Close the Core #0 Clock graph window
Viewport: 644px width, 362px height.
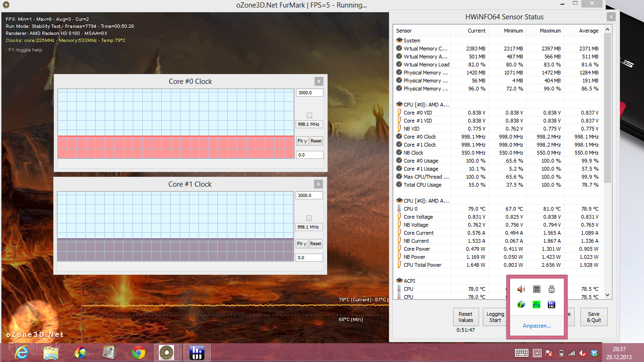click(319, 81)
